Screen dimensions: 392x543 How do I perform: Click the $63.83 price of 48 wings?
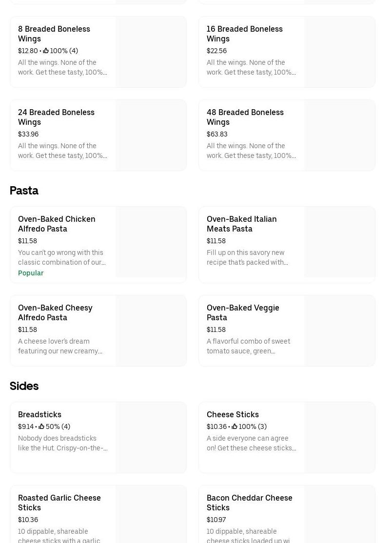217,134
